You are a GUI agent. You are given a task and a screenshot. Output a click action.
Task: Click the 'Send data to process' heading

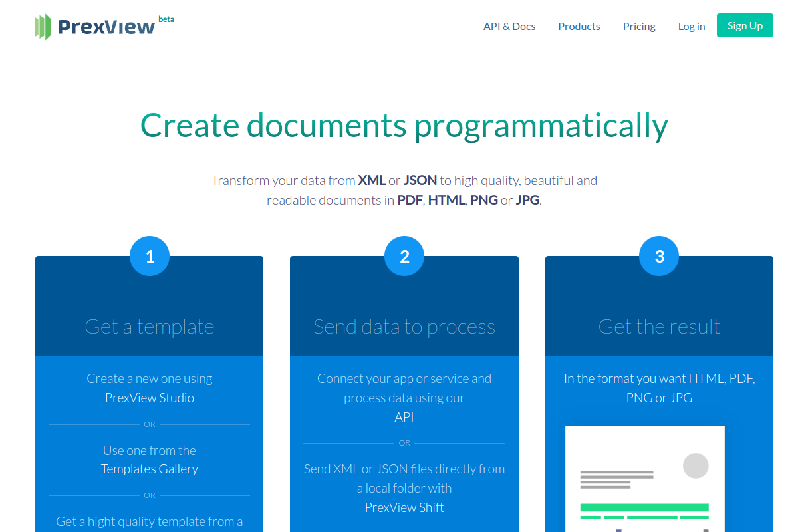[404, 327]
